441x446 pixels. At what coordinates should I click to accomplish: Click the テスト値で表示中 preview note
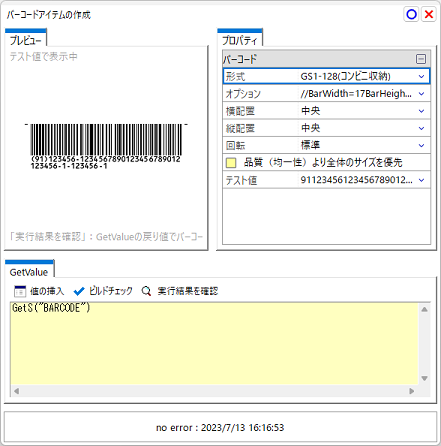(x=44, y=57)
